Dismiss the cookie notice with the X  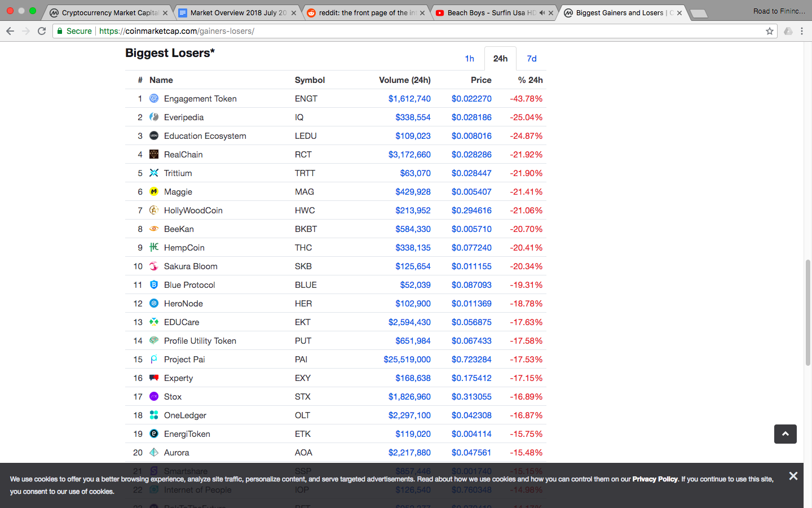(793, 476)
